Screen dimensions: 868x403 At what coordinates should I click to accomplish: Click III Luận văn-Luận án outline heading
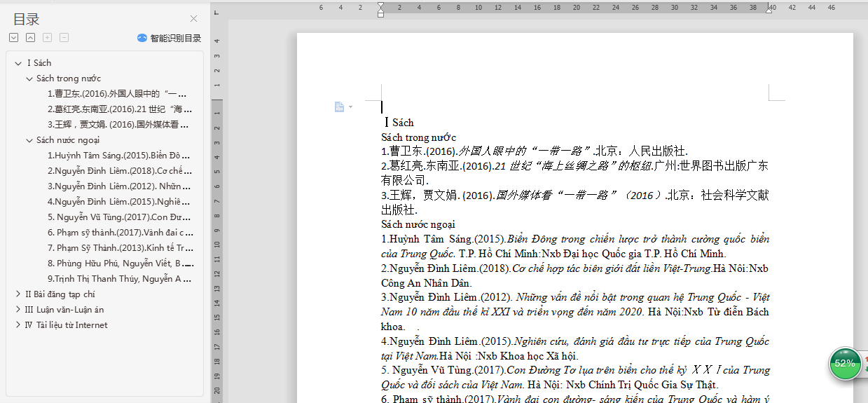(x=64, y=310)
